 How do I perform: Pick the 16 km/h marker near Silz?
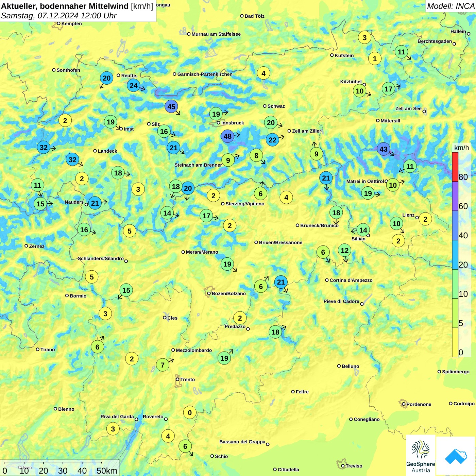point(164,132)
